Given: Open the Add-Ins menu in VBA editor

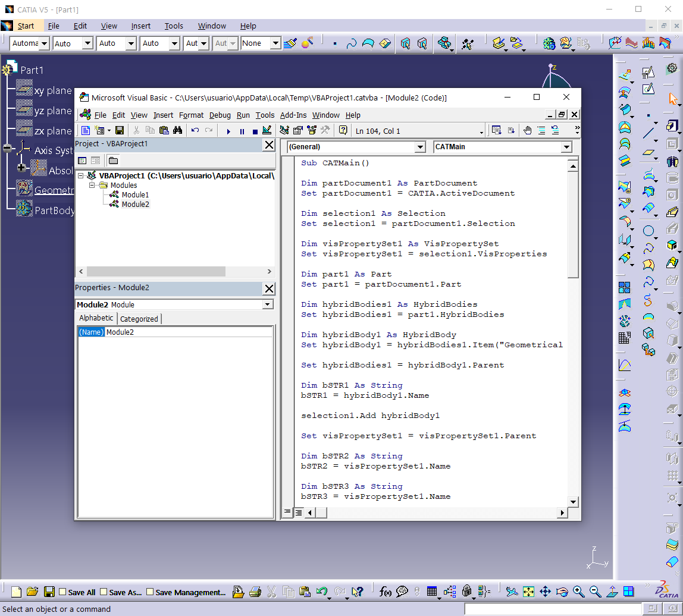Looking at the screenshot, I should pyautogui.click(x=293, y=115).
